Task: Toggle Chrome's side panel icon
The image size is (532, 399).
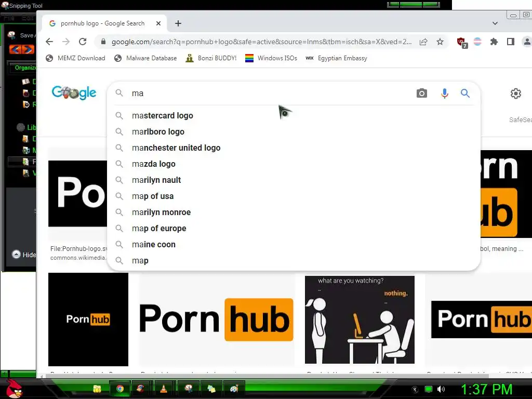Action: click(x=511, y=42)
